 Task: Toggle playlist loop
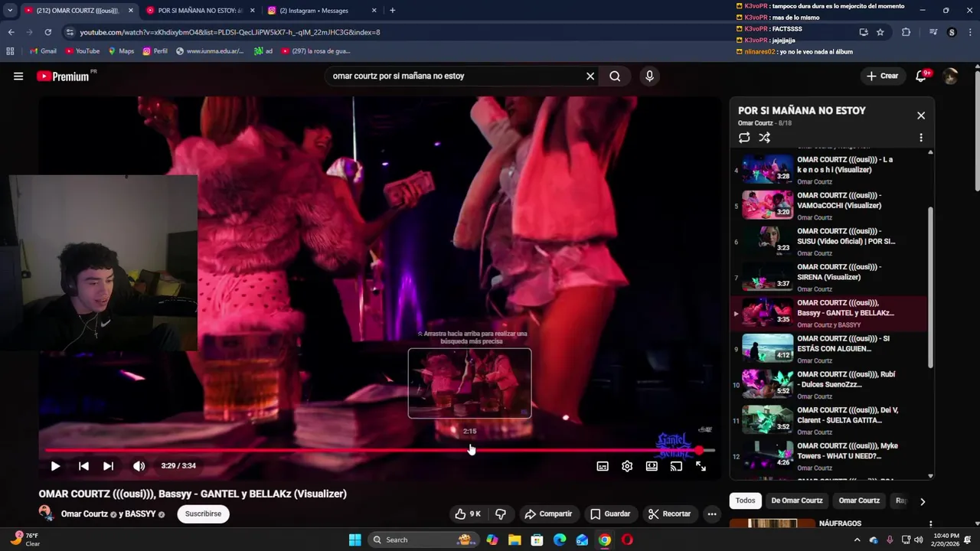(x=744, y=138)
